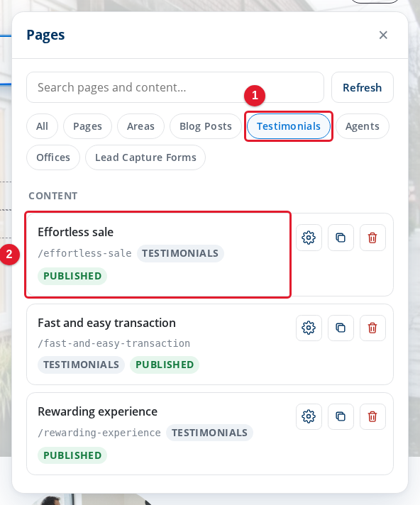Select the All filter chip
This screenshot has height=505, width=420.
42,126
